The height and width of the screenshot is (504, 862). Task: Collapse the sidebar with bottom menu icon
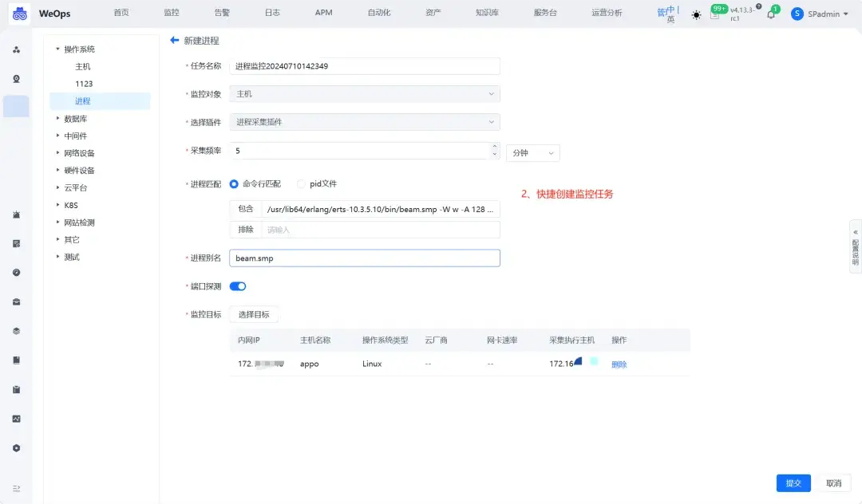tap(17, 488)
